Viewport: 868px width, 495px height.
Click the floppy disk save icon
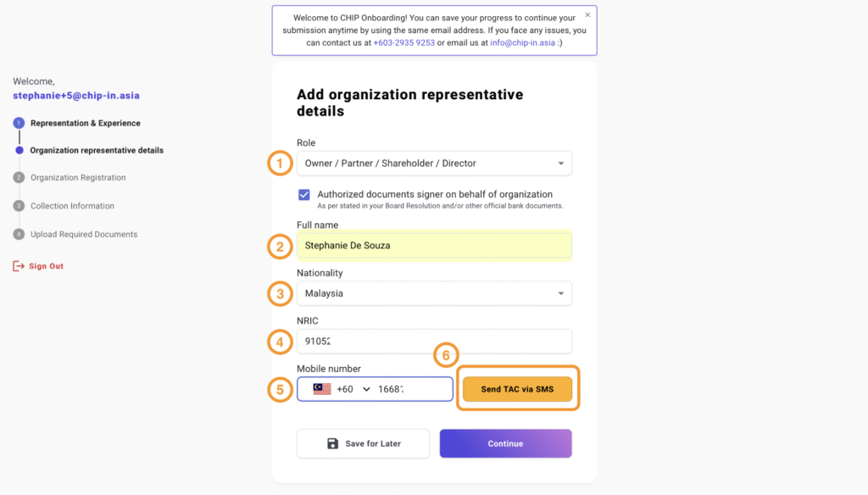pos(333,443)
